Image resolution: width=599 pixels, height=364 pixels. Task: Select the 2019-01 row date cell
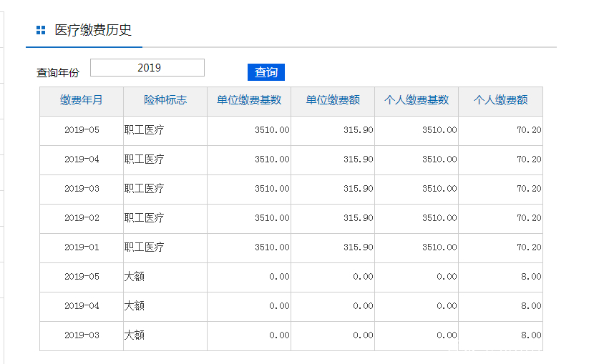(82, 247)
